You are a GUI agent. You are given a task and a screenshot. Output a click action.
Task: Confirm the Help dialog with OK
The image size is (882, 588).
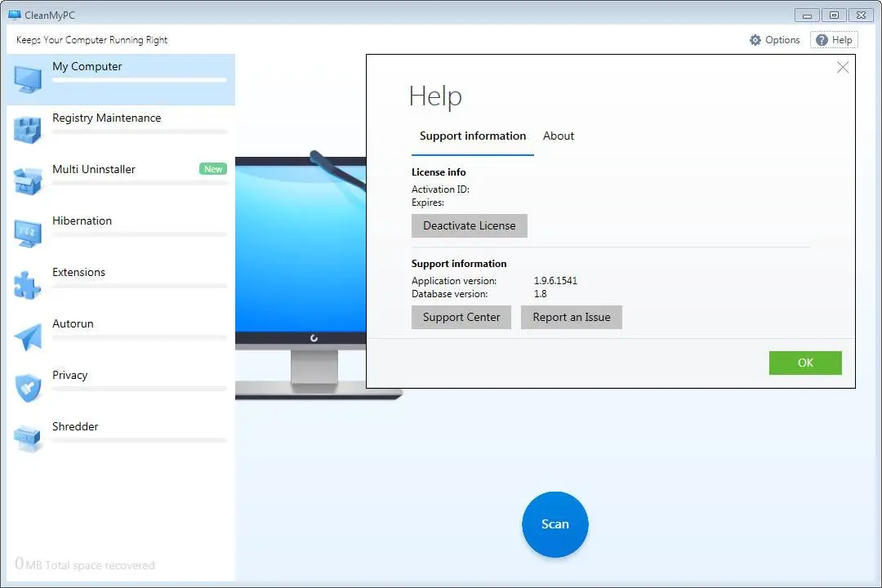(805, 363)
